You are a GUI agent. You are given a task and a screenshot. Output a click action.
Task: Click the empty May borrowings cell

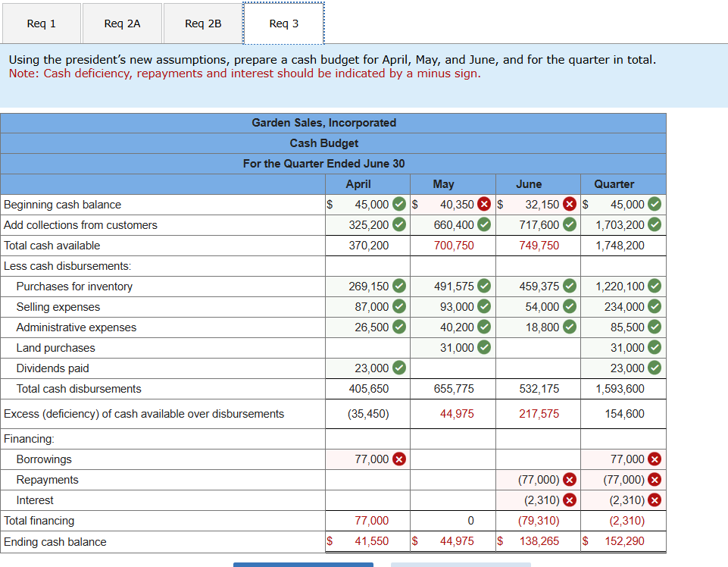(x=453, y=459)
